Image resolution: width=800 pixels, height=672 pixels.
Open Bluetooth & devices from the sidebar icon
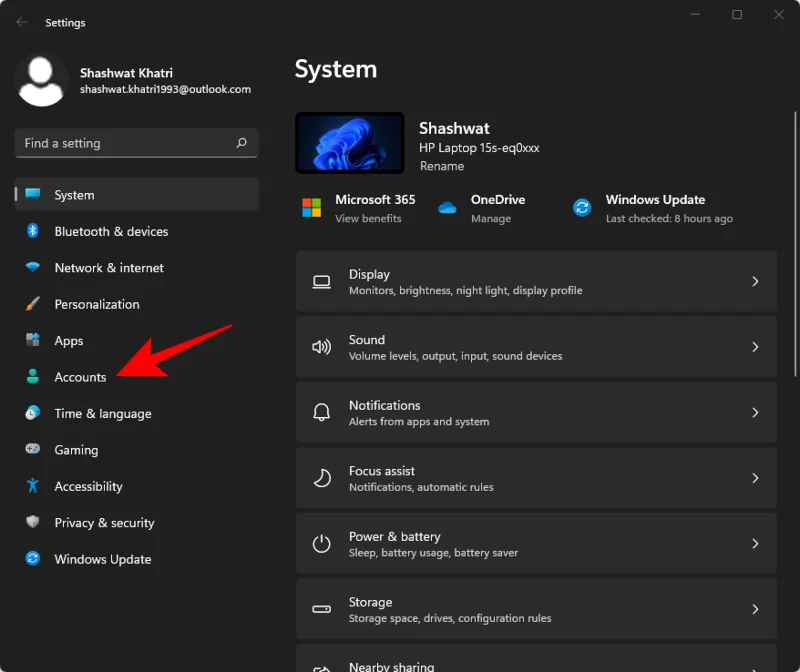coord(31,231)
